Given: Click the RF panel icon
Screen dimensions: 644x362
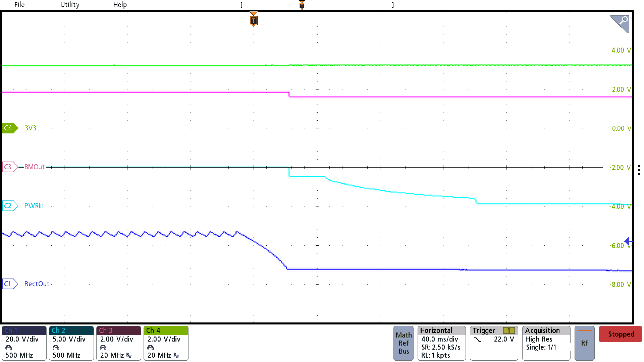Looking at the screenshot, I should (x=584, y=343).
